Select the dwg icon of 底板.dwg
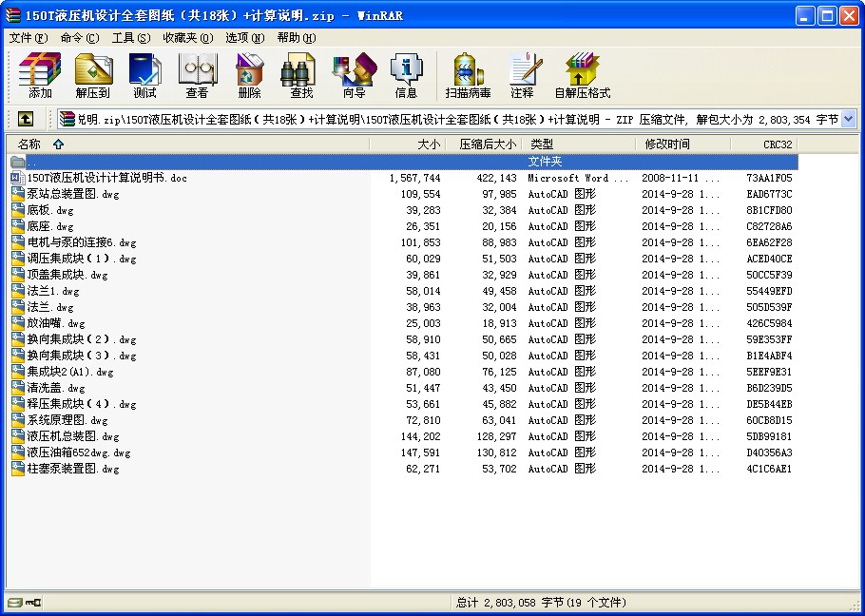Viewport: 865px width, 616px height. click(x=18, y=210)
